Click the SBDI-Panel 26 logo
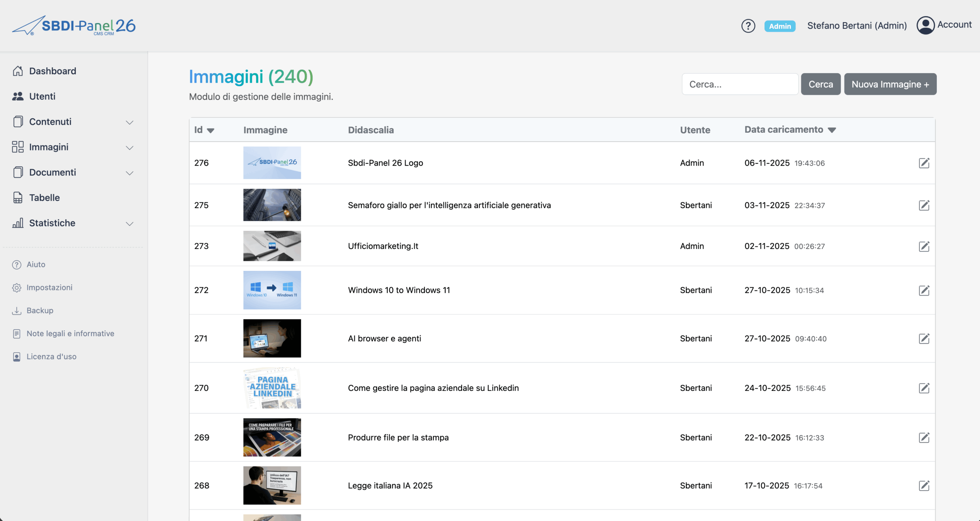The width and height of the screenshot is (980, 521). click(74, 26)
